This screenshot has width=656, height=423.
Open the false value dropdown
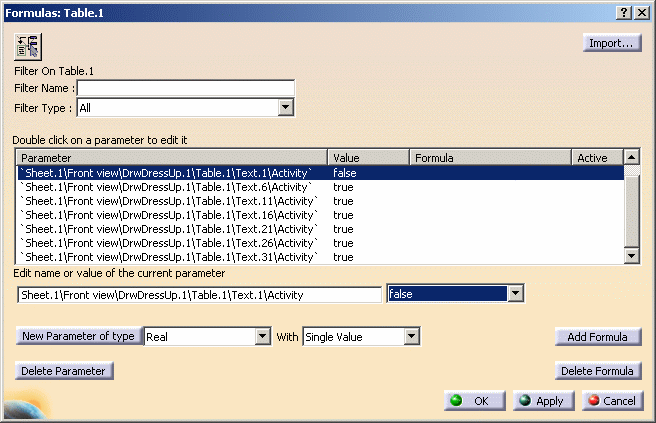[515, 294]
